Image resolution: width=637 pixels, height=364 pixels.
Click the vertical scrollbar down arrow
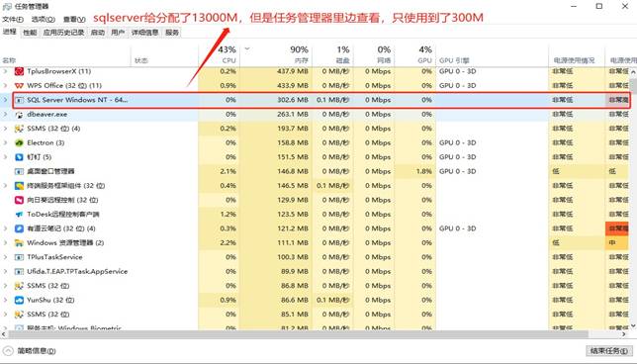tap(633, 325)
